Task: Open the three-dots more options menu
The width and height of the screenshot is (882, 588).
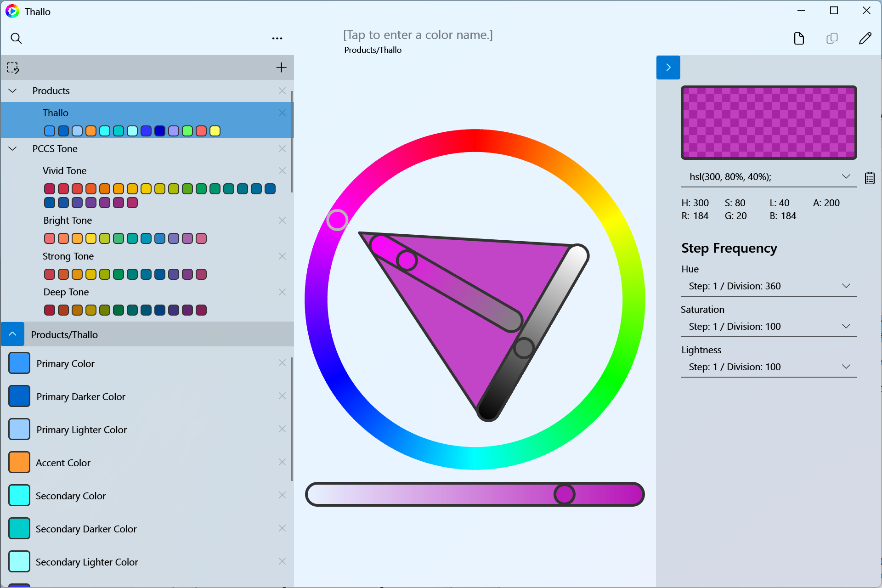Action: pyautogui.click(x=277, y=38)
